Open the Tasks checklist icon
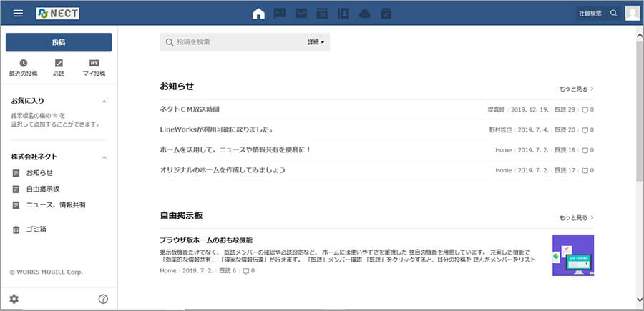Screen dimensions: 644x311 pyautogui.click(x=386, y=13)
